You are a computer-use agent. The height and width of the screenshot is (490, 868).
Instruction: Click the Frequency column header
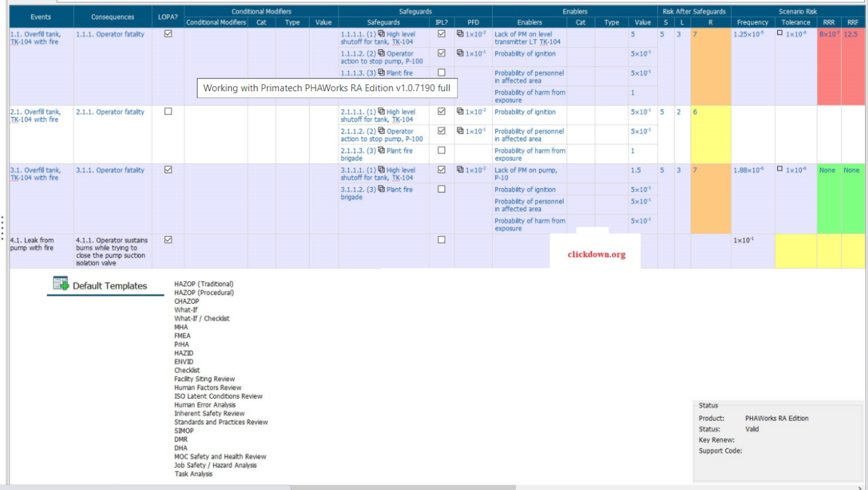click(x=752, y=22)
